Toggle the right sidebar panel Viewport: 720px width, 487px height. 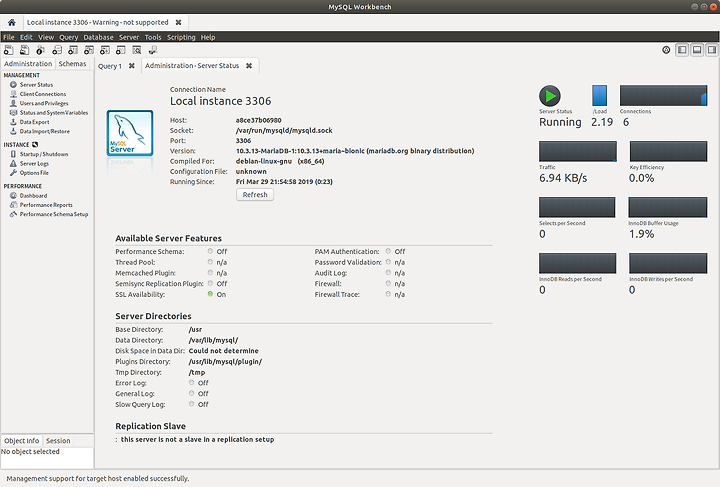pos(711,50)
